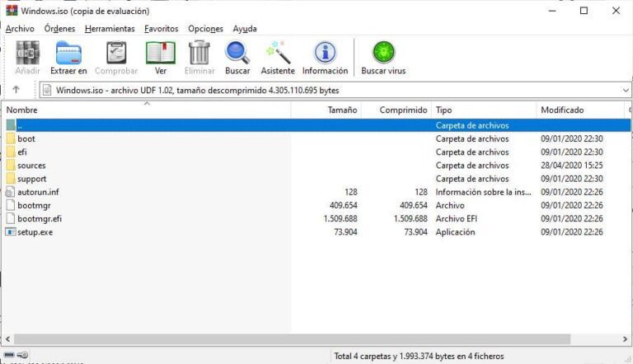Image resolution: width=633 pixels, height=364 pixels.
Task: Click the size '409.654' of bootmgr
Action: (x=344, y=205)
